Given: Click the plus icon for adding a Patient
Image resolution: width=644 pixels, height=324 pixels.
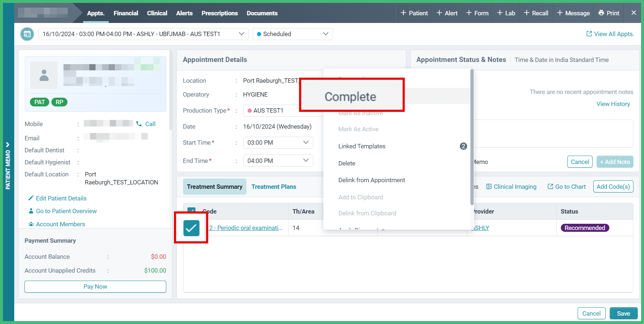Looking at the screenshot, I should [403, 13].
